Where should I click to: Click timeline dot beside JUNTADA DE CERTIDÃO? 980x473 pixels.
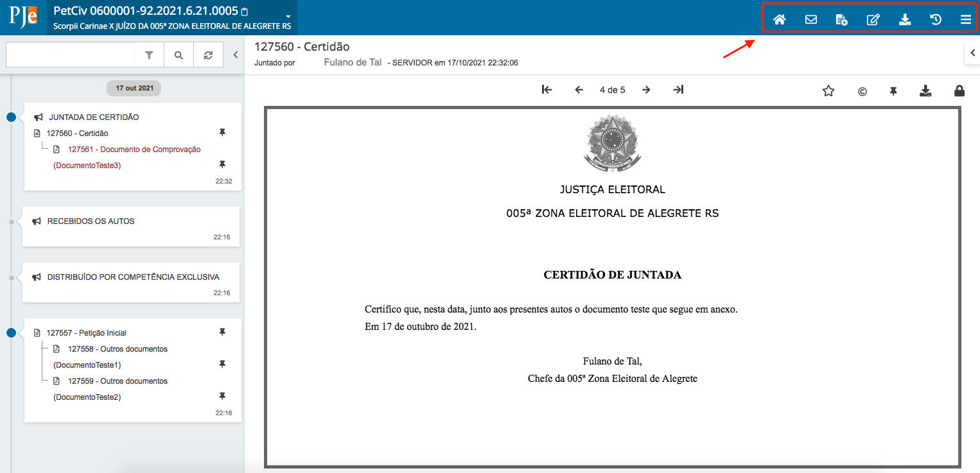[11, 117]
